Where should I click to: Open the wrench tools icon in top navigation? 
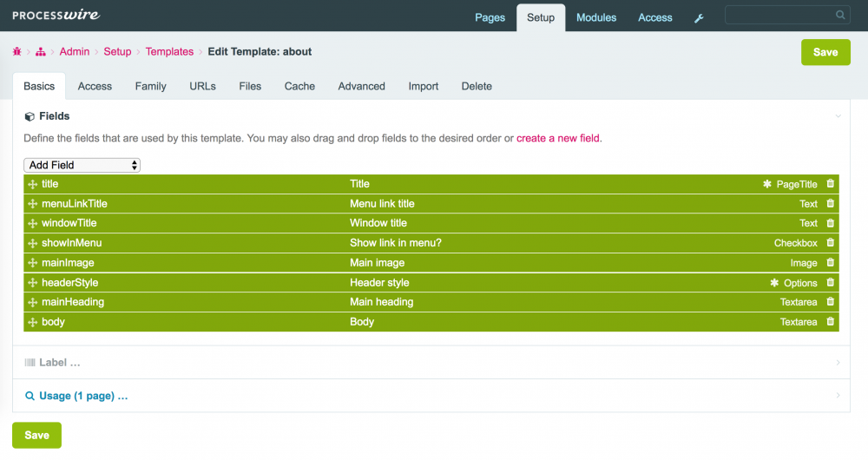(699, 18)
